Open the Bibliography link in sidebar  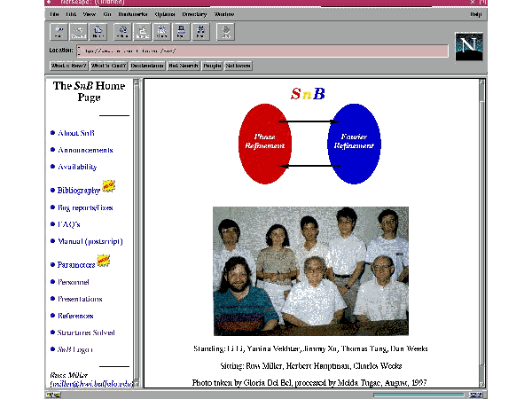tap(78, 191)
